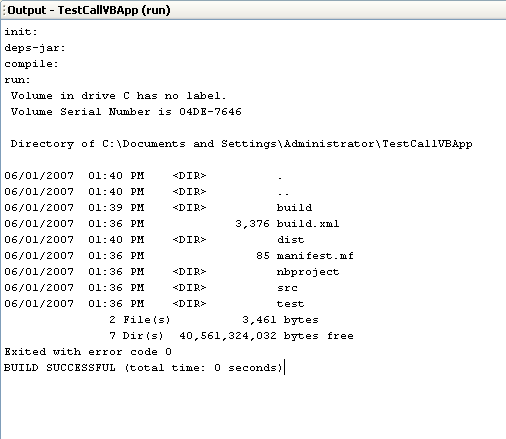The width and height of the screenshot is (506, 439).
Task: Click the Volume Serial Number 04DE-7646 line
Action: [x=126, y=112]
